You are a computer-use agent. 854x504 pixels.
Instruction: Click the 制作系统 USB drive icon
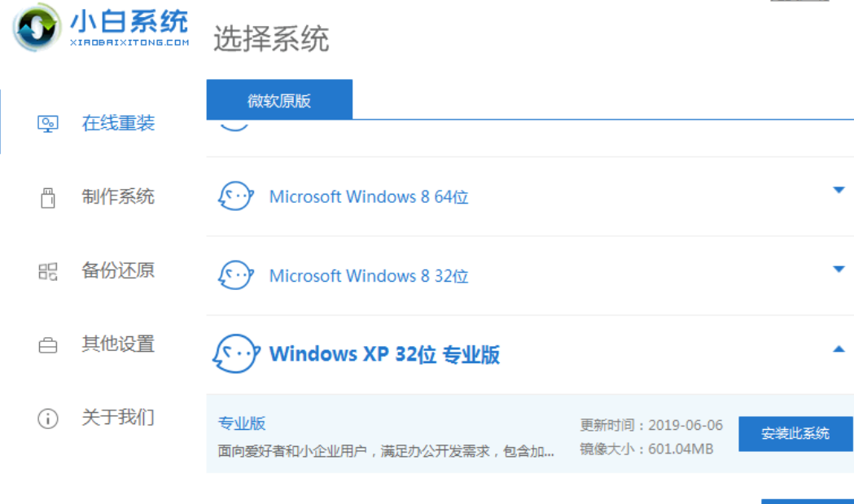click(48, 197)
